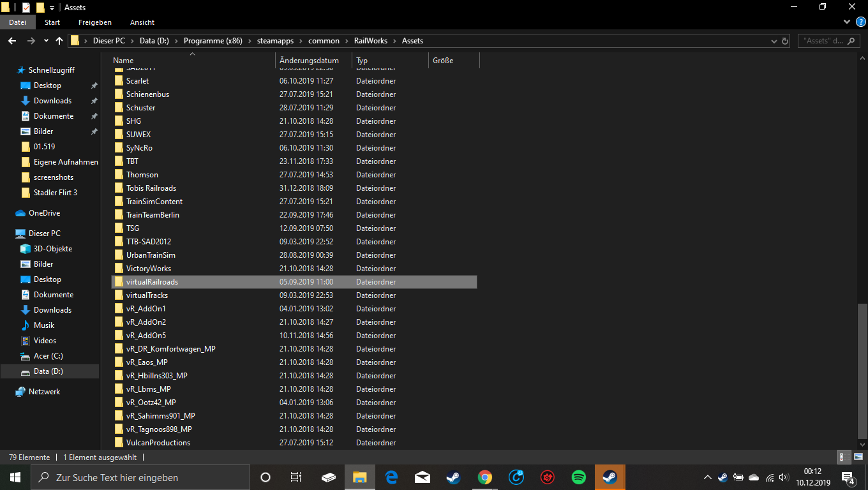This screenshot has height=490, width=868.
Task: Open Steam from the taskbar
Action: coord(454,477)
